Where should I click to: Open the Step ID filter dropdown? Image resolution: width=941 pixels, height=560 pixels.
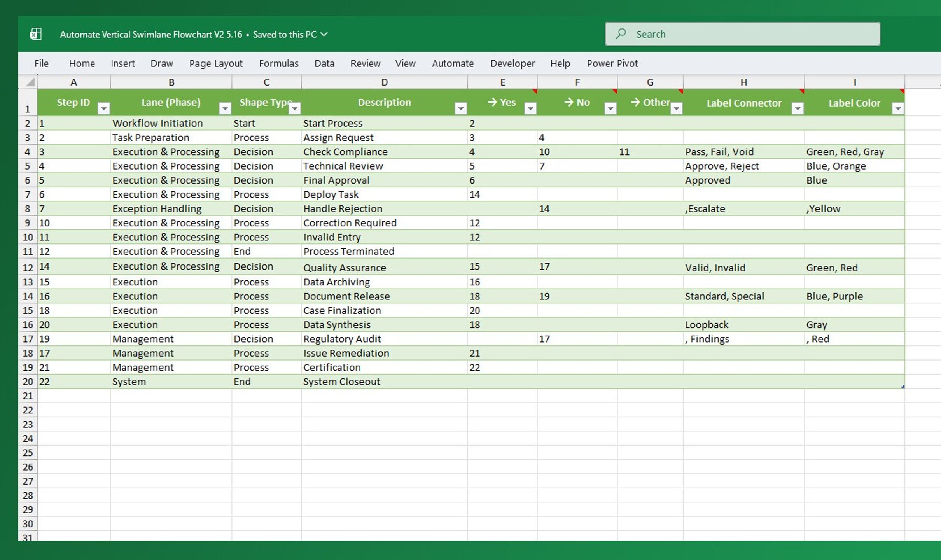(104, 108)
